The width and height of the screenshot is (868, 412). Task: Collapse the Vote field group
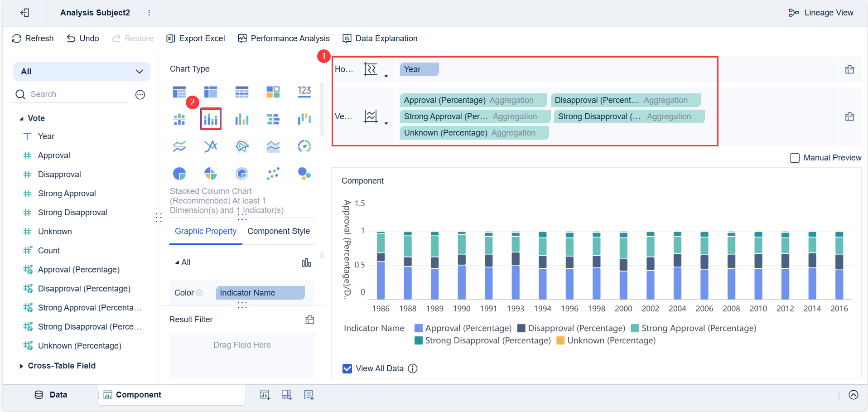(x=21, y=118)
